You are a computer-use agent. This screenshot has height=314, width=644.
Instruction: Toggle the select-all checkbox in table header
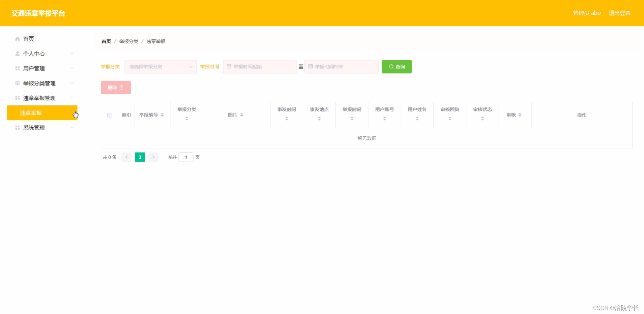tap(109, 115)
